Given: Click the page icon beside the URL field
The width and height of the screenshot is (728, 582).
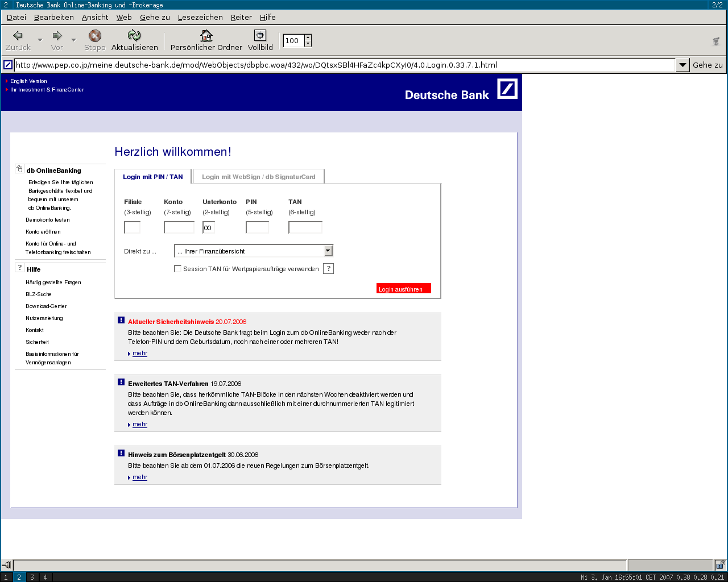Looking at the screenshot, I should click(8, 65).
